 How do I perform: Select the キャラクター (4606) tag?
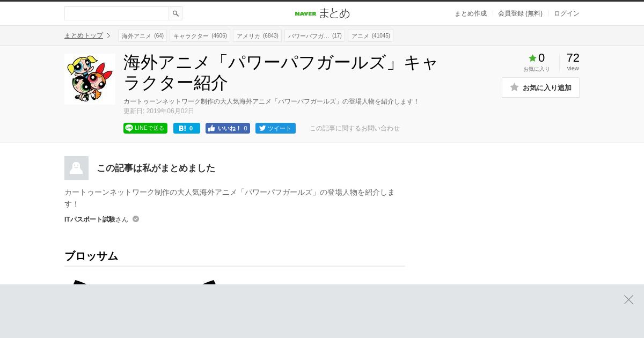200,35
